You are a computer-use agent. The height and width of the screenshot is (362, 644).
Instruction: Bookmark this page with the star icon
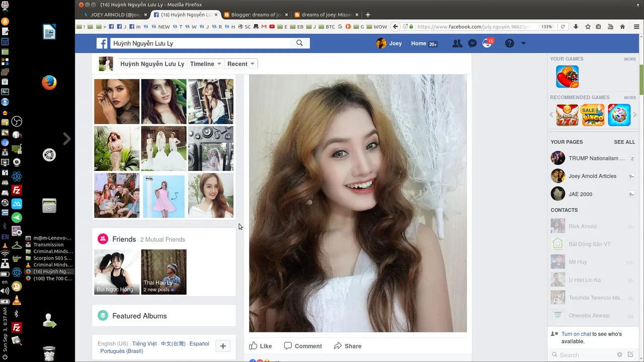(x=588, y=27)
